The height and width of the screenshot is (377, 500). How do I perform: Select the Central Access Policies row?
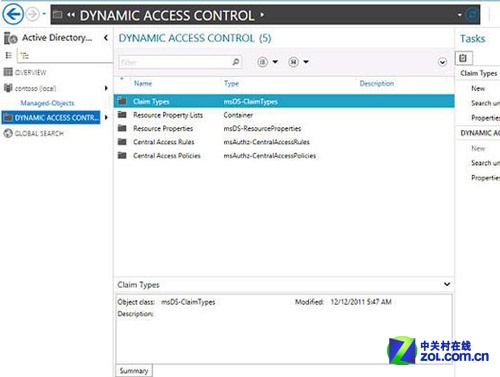tap(284, 156)
